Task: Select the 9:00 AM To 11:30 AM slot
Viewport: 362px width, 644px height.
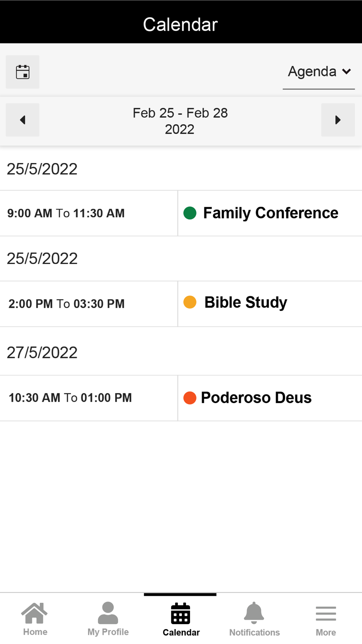Action: (66, 213)
